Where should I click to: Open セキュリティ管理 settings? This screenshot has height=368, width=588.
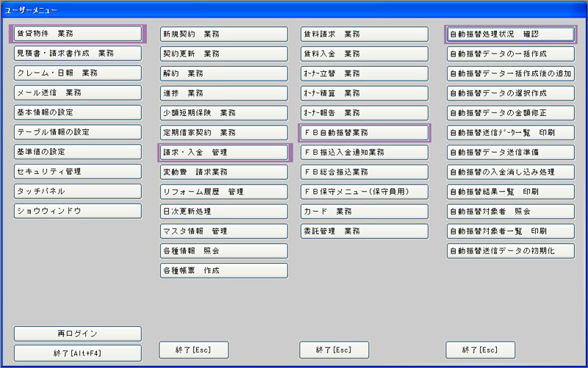tap(77, 171)
